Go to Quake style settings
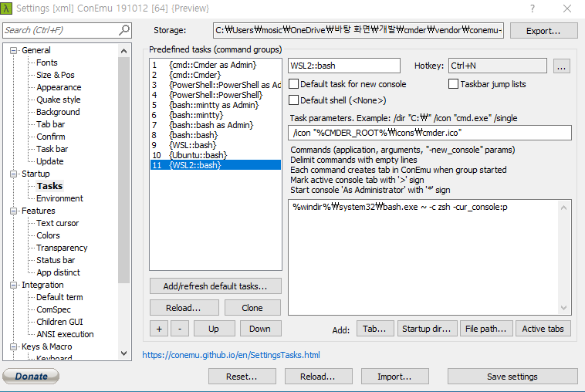Viewport: 585px width, 392px height. [x=58, y=100]
